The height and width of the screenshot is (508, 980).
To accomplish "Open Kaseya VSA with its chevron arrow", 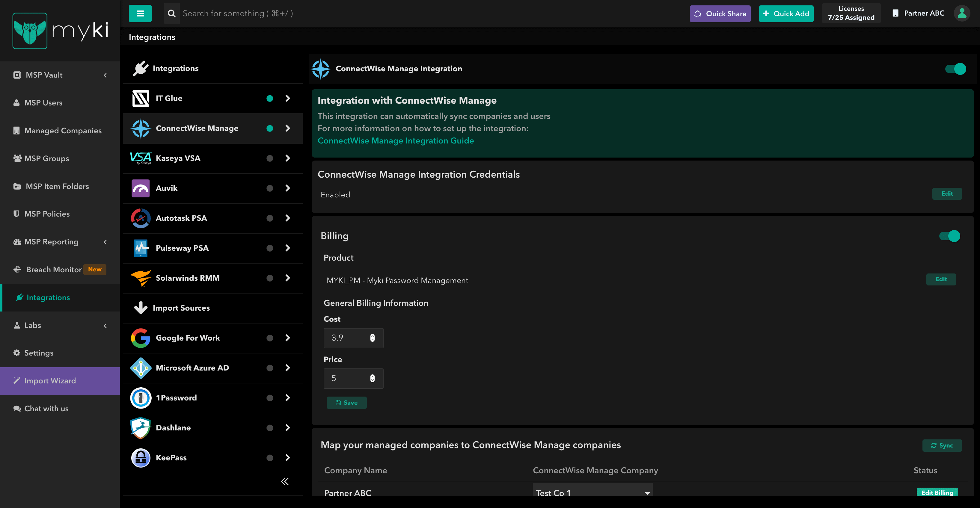I will [x=288, y=158].
